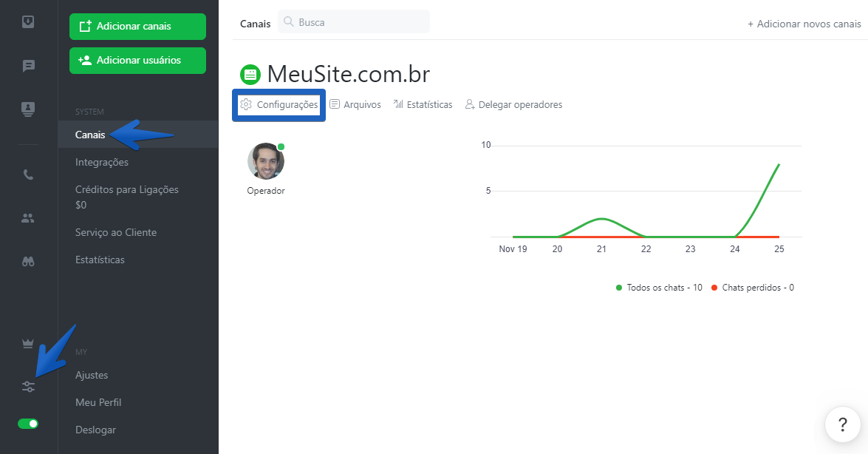The height and width of the screenshot is (454, 868).
Task: Open the sliders settings icon in sidebar
Action: (x=28, y=387)
